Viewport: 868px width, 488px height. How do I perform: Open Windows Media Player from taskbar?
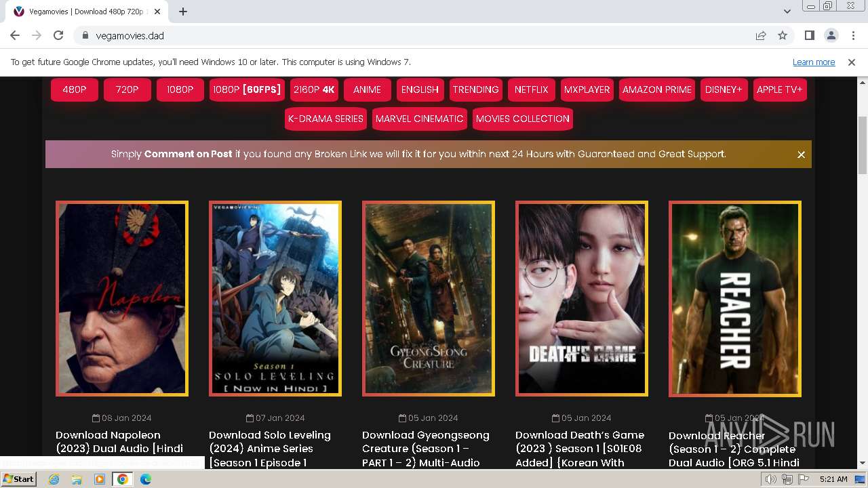pyautogui.click(x=100, y=479)
